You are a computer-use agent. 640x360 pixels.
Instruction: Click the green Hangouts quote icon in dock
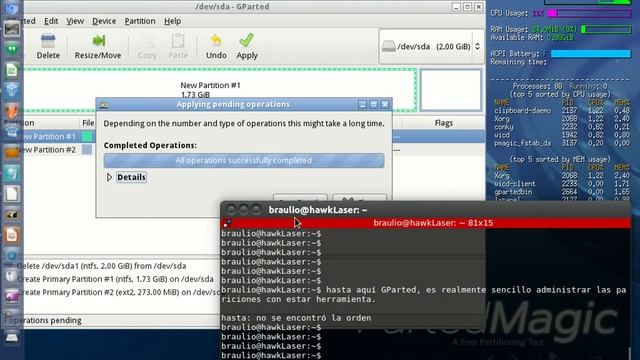pyautogui.click(x=12, y=49)
